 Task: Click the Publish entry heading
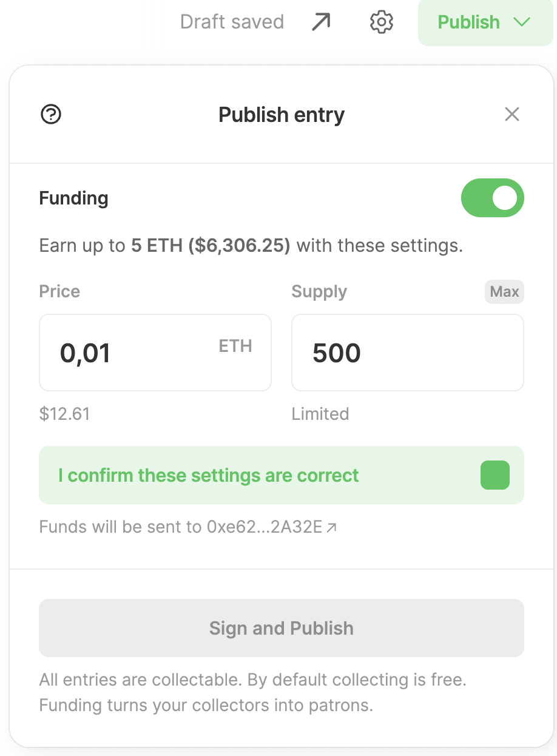click(x=282, y=115)
